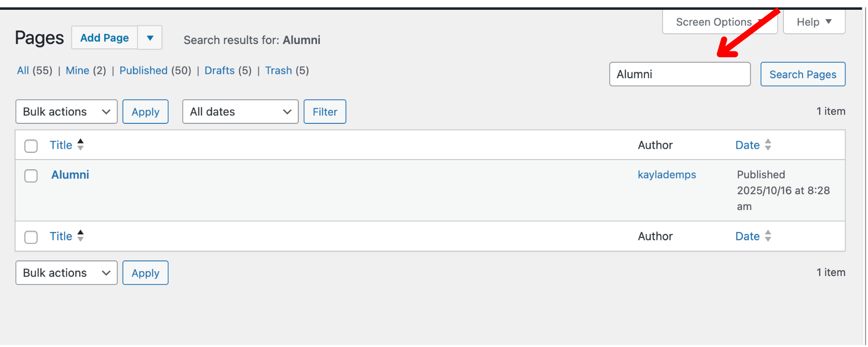Open bottom Bulk actions dropdown

[67, 273]
